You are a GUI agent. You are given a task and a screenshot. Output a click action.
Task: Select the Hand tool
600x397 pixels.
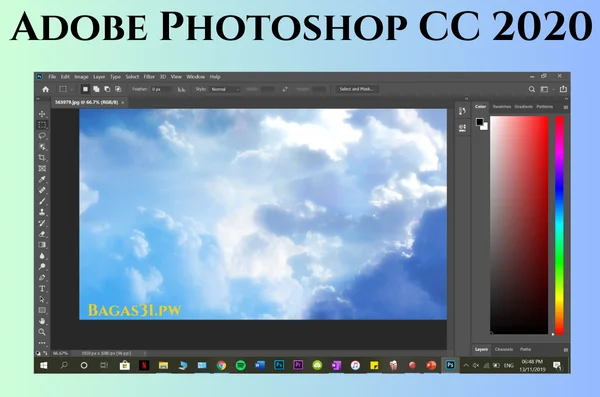coord(42,321)
